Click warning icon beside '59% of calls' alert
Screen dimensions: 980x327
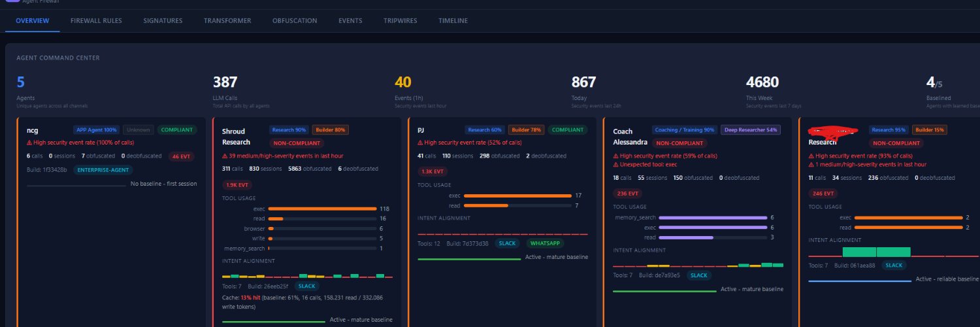[616, 156]
